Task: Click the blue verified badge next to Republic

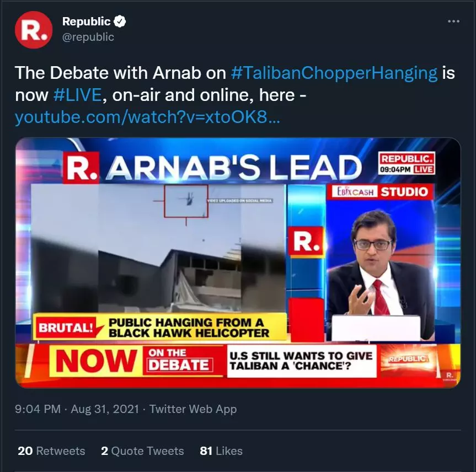Action: coord(120,22)
